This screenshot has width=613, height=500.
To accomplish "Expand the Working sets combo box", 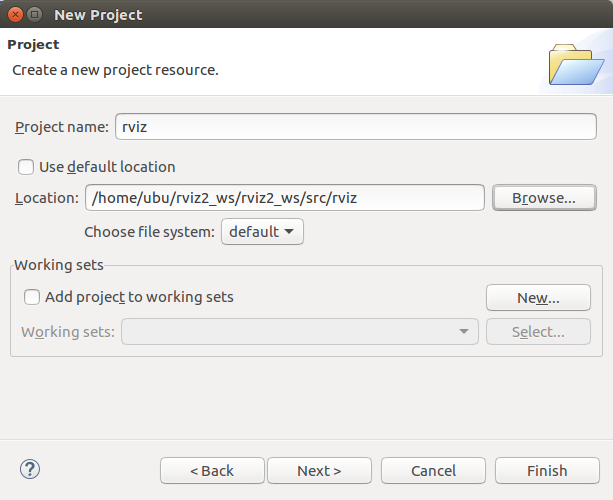I will (299, 332).
